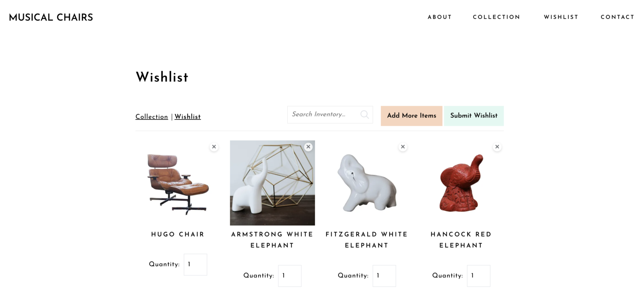The width and height of the screenshot is (644, 296).
Task: Follow the Wishlist breadcrumb link
Action: point(187,117)
